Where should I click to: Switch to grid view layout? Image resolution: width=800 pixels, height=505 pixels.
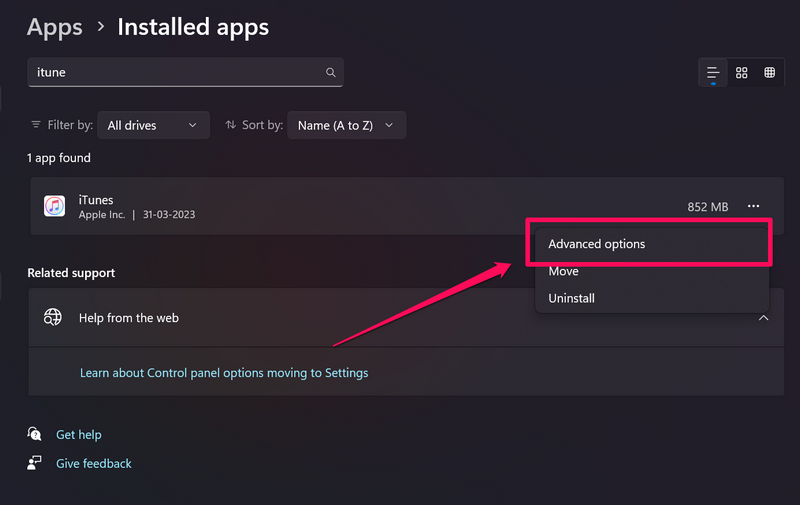click(x=742, y=73)
